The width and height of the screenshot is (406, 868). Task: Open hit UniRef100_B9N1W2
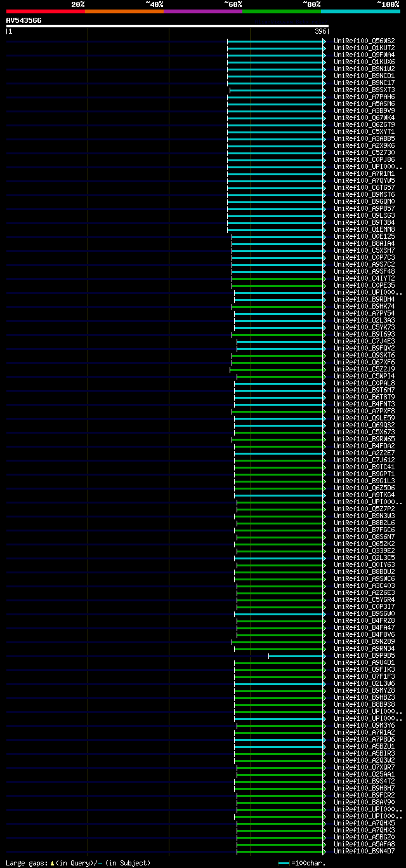[364, 69]
